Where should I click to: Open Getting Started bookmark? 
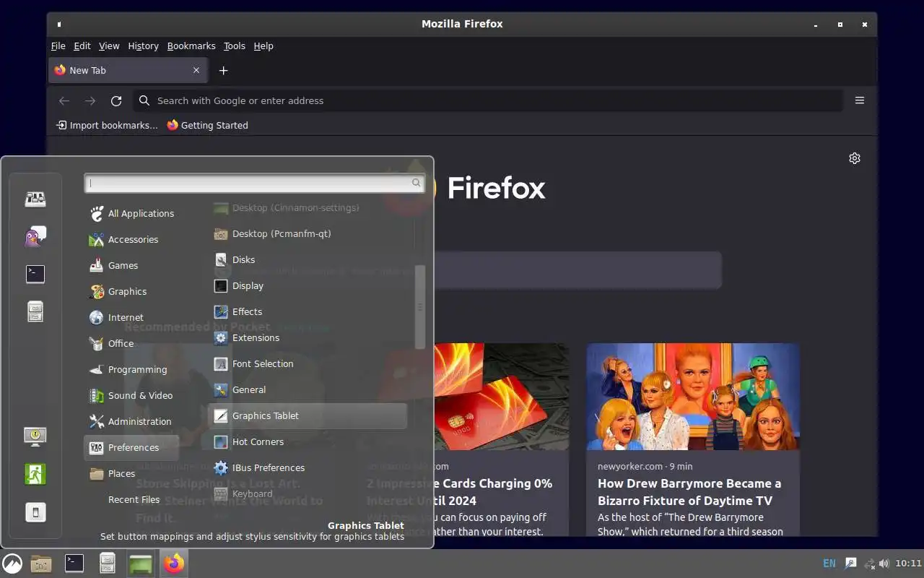[x=208, y=125]
